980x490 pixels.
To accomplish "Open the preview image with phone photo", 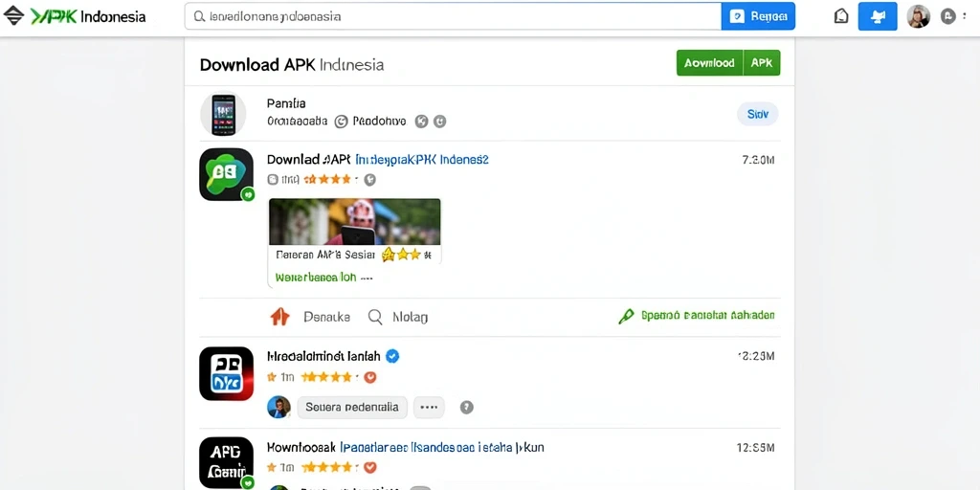I will [x=354, y=221].
